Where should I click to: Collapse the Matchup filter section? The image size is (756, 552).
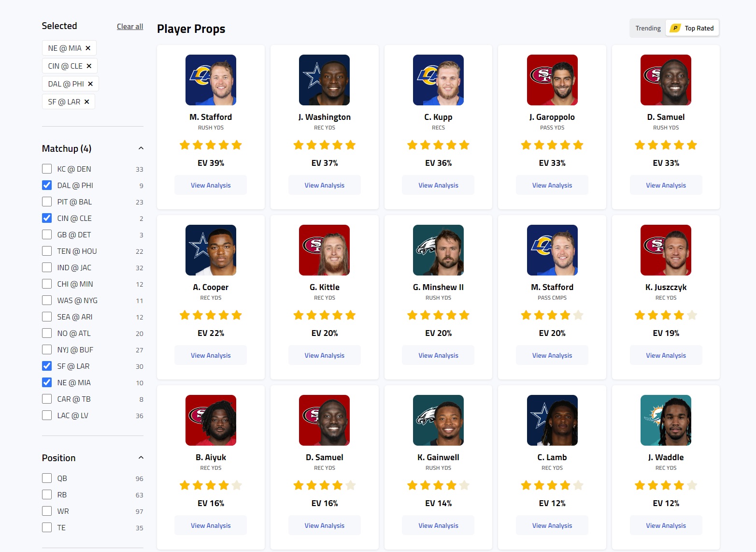pyautogui.click(x=141, y=148)
